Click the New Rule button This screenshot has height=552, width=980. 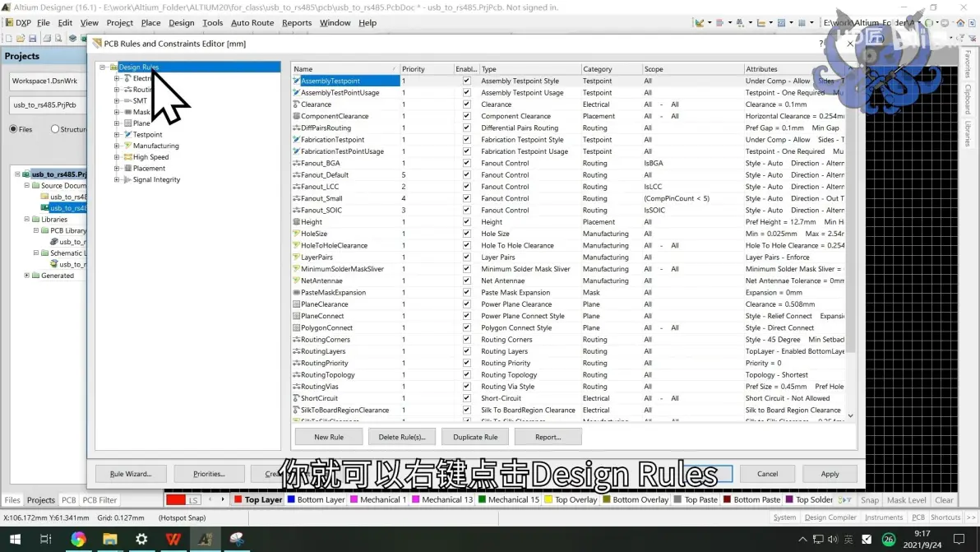click(329, 437)
